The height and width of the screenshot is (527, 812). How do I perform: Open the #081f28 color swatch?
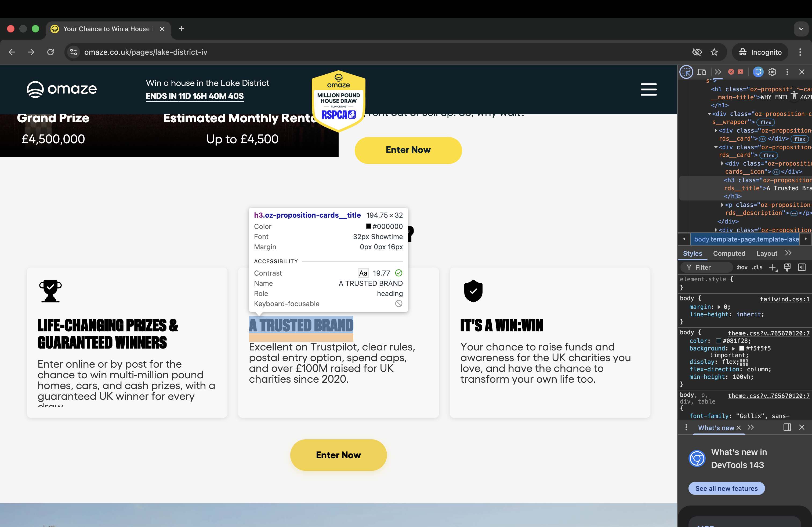tap(718, 341)
